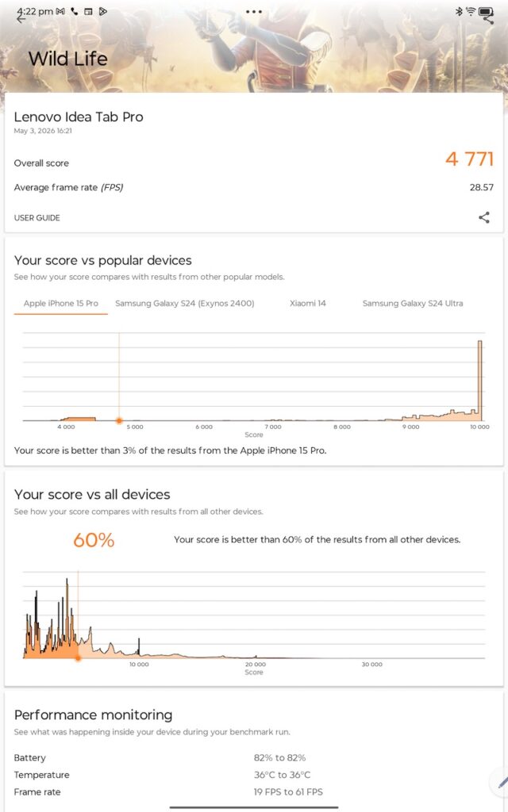Open the three-dot overflow menu
The width and height of the screenshot is (508, 812).
click(253, 11)
